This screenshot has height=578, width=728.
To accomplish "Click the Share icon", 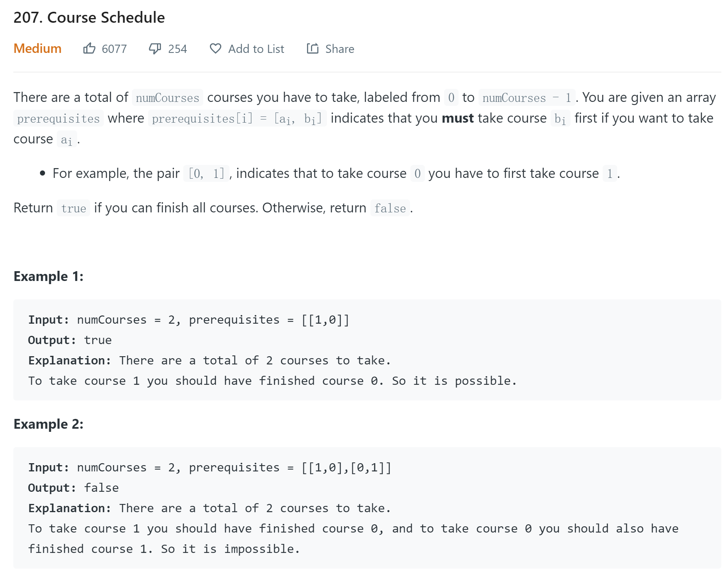I will 313,49.
